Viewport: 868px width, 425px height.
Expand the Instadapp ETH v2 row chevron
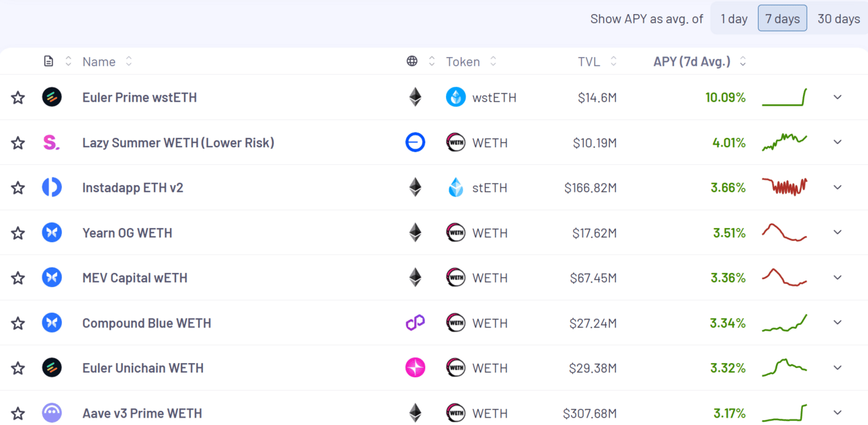coord(838,187)
